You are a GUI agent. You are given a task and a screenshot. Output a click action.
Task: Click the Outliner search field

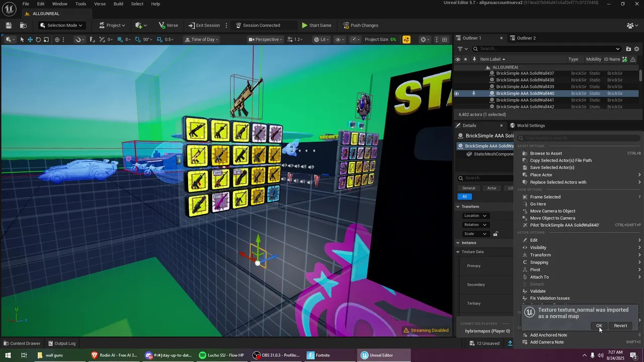click(x=547, y=49)
